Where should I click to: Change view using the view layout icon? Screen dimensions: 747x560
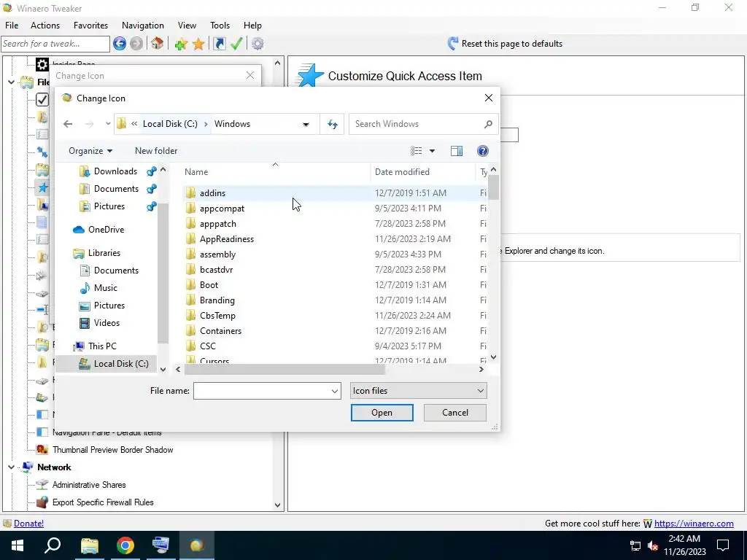[417, 151]
